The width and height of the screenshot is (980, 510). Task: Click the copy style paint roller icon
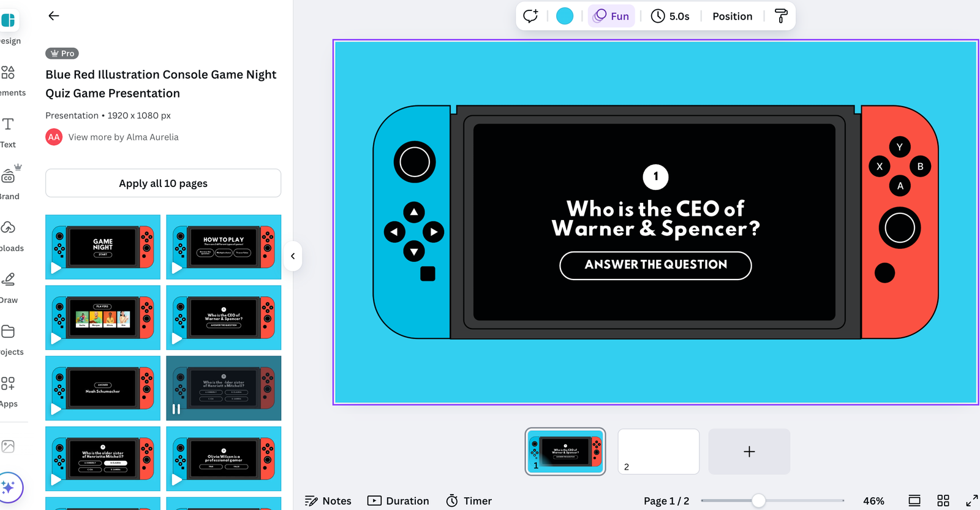pyautogui.click(x=781, y=16)
